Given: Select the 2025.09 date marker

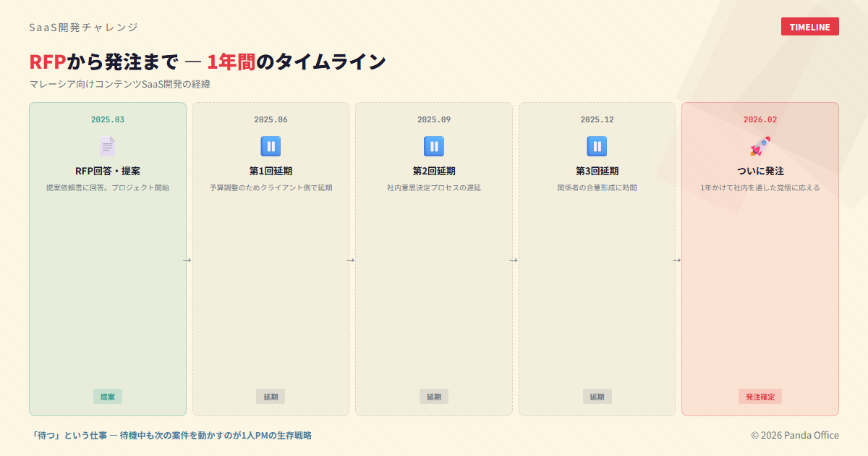Looking at the screenshot, I should pos(434,119).
